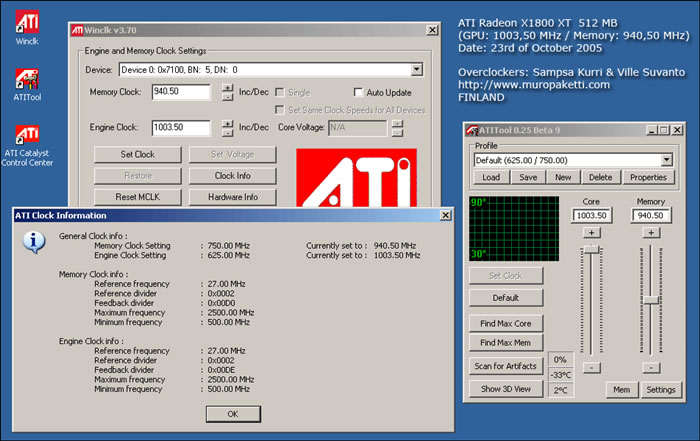Increase Memory Clock with spinner arrow

229,88
